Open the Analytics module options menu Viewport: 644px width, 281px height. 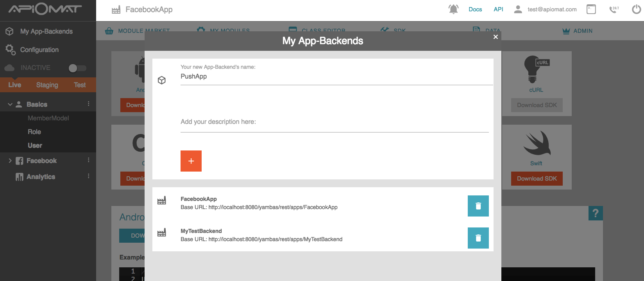coord(89,176)
